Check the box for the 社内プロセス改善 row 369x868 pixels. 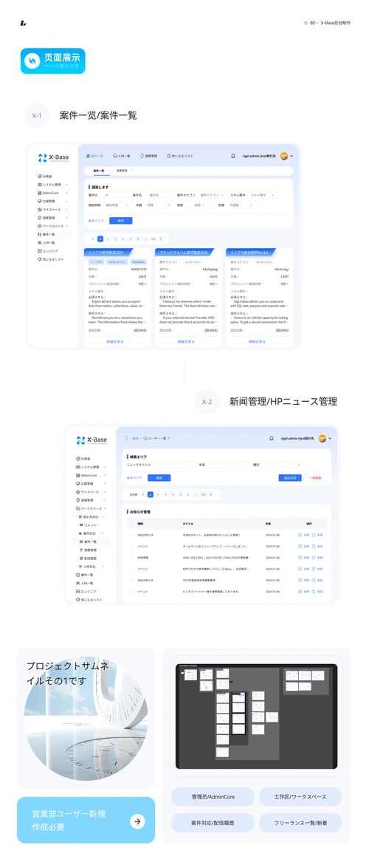[131, 569]
